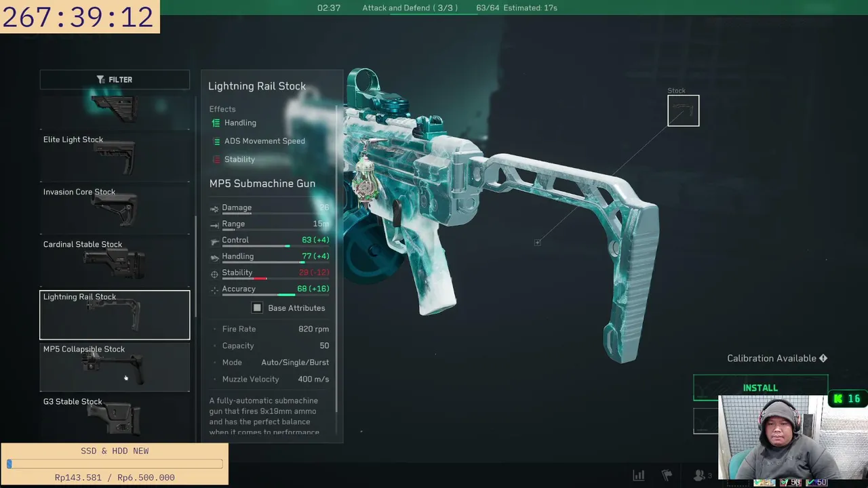The image size is (868, 488).
Task: Click the Accuracy stat icon
Action: coord(214,289)
